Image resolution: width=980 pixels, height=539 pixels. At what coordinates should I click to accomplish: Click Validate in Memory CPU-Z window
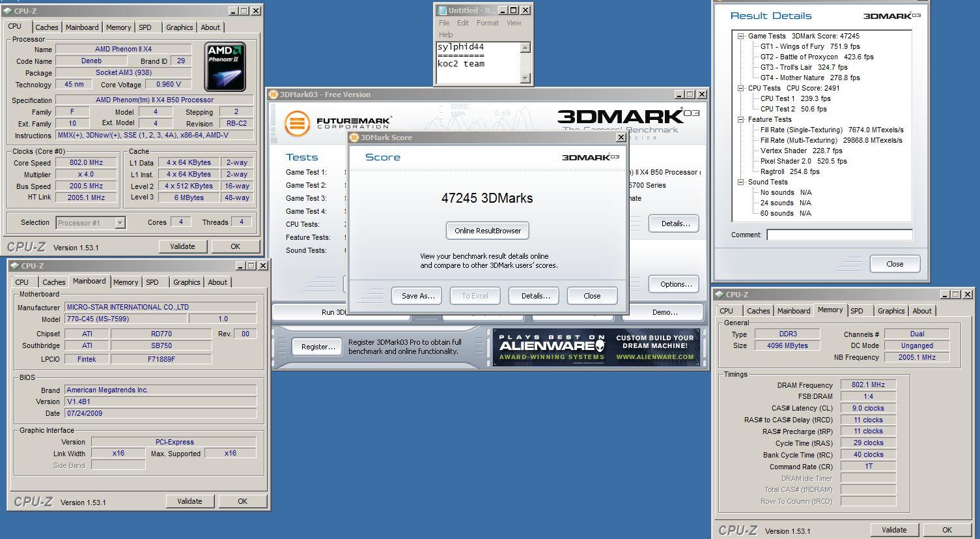(x=894, y=530)
